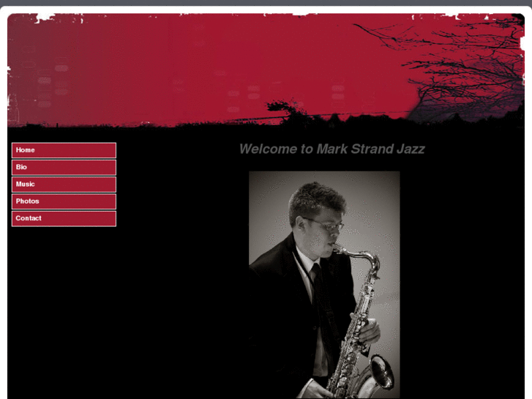Go to the Bio page

[x=64, y=167]
